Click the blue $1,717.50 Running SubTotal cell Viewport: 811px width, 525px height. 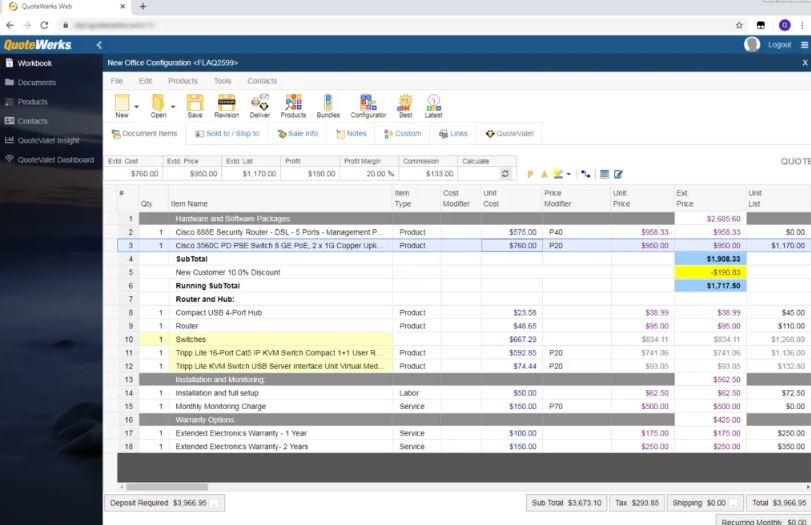point(711,286)
